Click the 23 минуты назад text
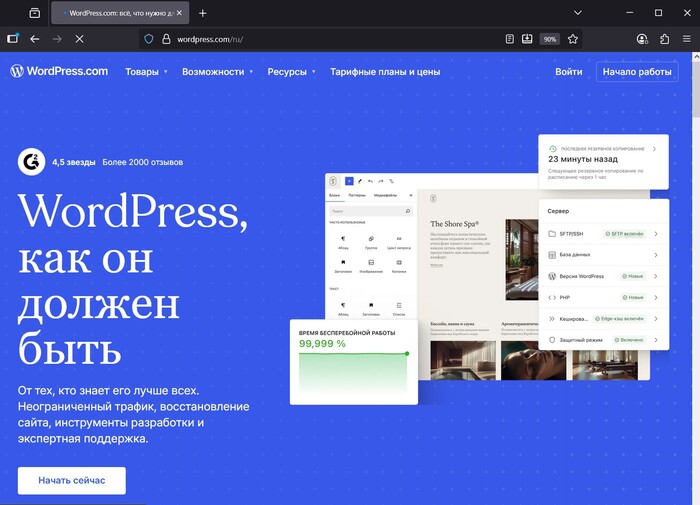The height and width of the screenshot is (505, 700). [x=583, y=159]
